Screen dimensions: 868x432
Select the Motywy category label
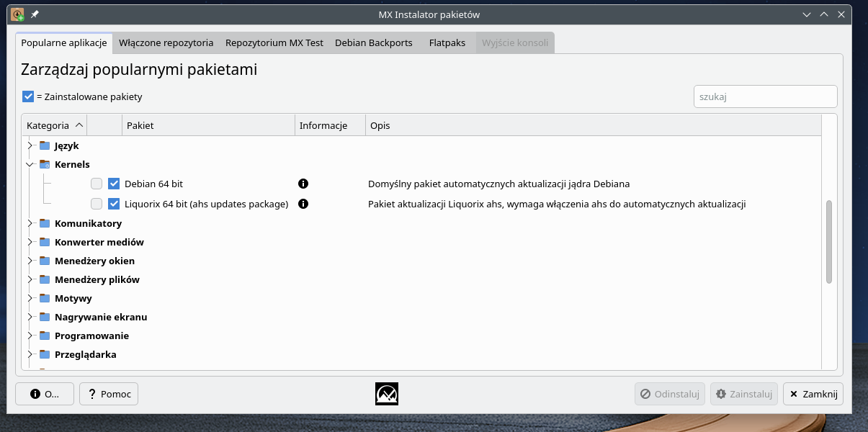(73, 298)
